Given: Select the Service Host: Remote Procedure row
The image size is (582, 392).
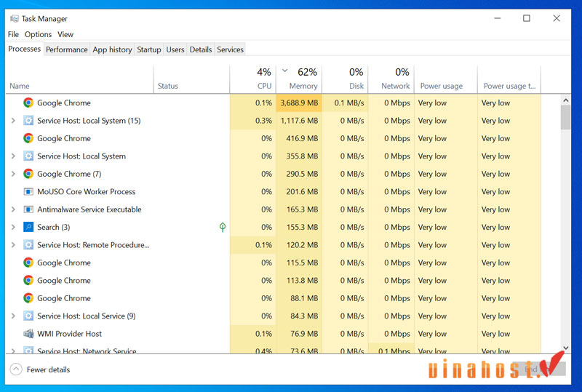Looking at the screenshot, I should (93, 245).
